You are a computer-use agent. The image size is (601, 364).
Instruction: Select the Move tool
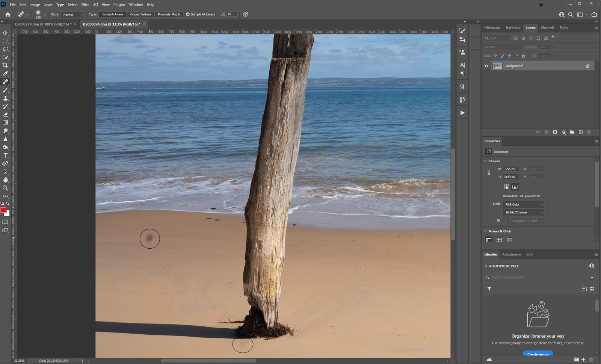[5, 33]
